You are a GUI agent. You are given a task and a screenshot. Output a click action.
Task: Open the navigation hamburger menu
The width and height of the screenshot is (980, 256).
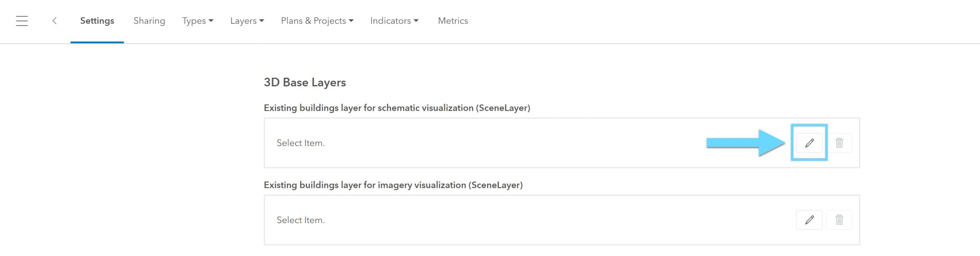point(22,21)
